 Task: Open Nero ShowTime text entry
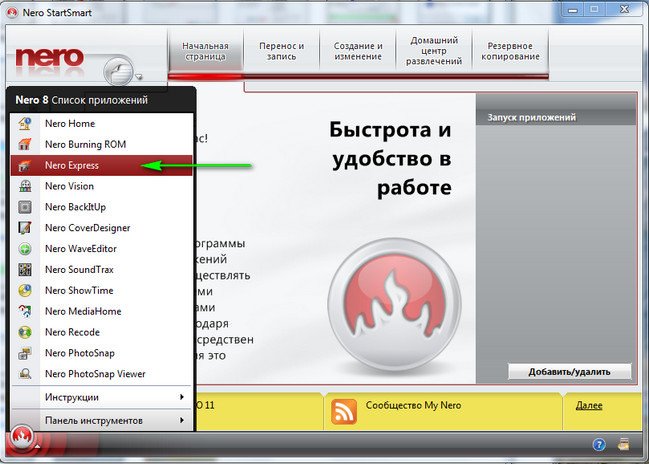click(x=79, y=290)
